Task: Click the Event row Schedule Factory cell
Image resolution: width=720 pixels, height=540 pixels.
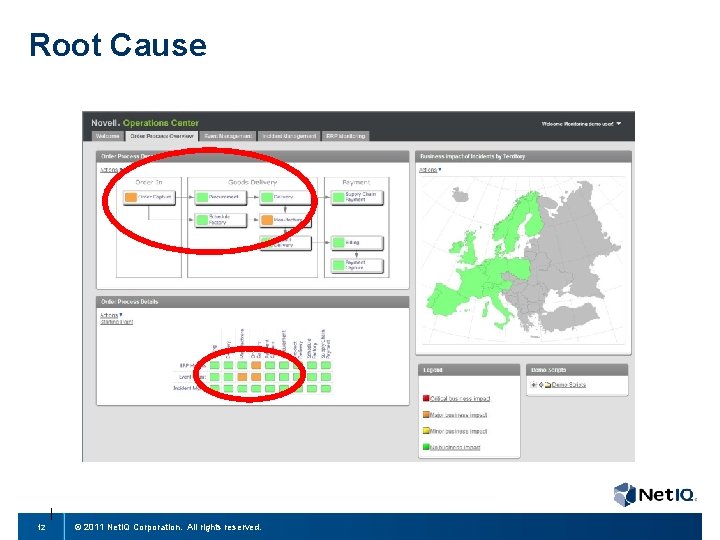Action: 312,377
